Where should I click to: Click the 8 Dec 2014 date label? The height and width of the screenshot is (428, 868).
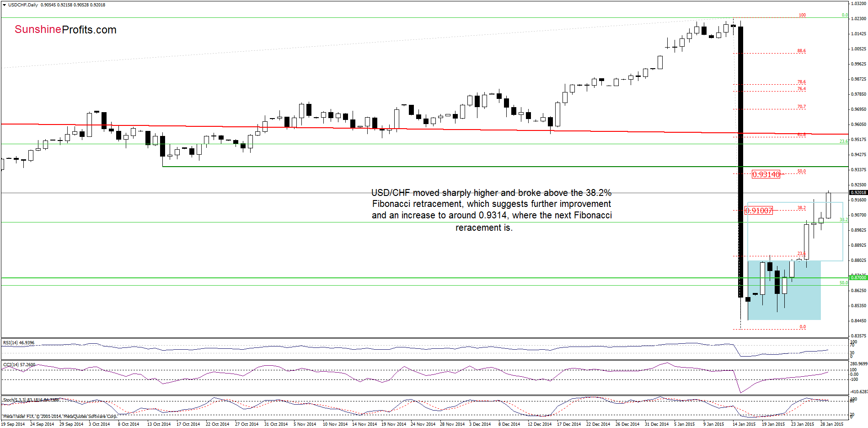tap(509, 424)
